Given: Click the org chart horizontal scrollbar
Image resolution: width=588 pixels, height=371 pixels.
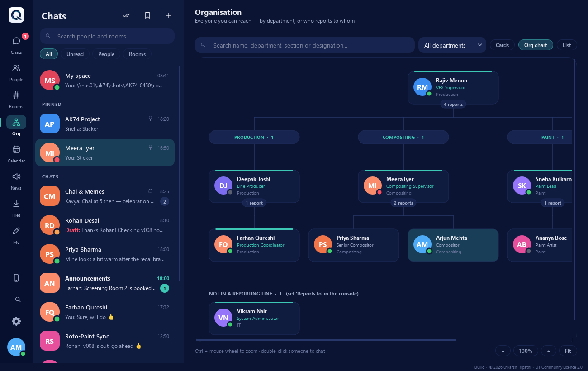Looking at the screenshot, I should pos(326,339).
